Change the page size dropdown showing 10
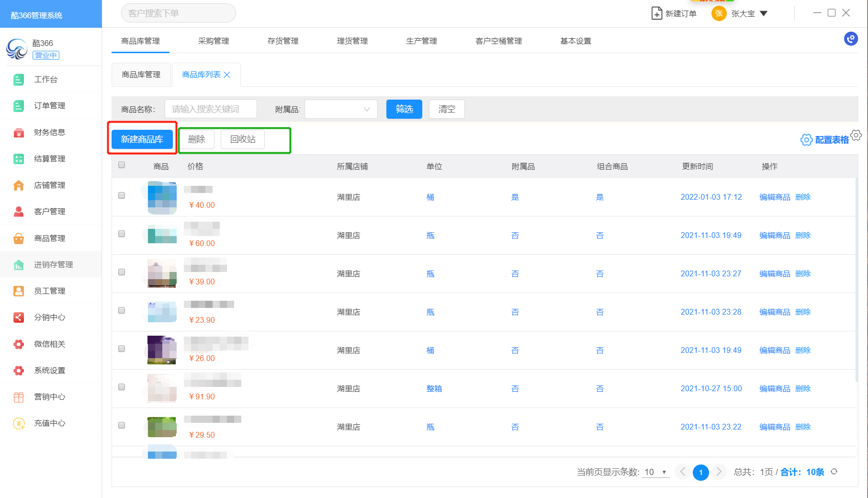Image resolution: width=868 pixels, height=498 pixels. click(655, 472)
